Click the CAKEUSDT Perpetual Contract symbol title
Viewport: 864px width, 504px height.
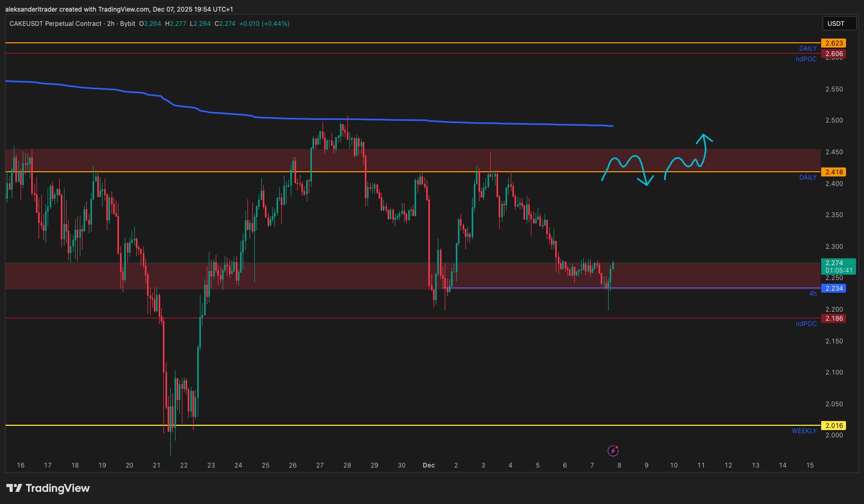click(x=56, y=24)
